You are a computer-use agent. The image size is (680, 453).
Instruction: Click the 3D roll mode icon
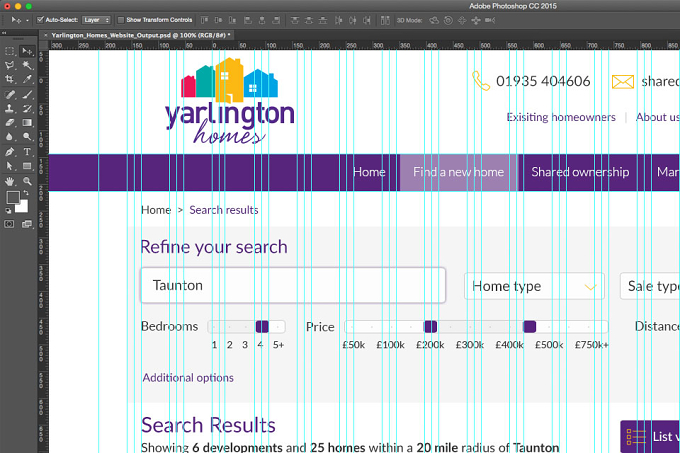pos(448,20)
